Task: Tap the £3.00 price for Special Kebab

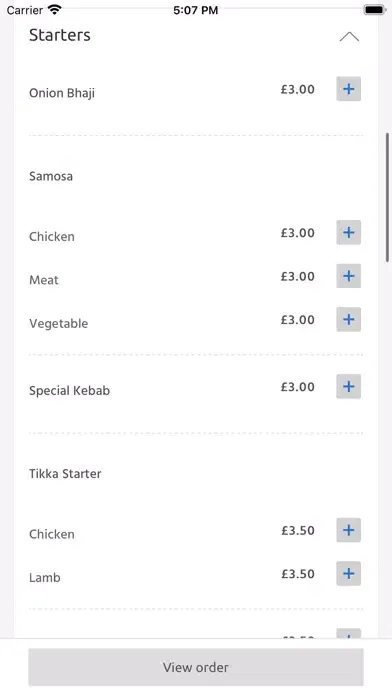Action: [x=297, y=387]
